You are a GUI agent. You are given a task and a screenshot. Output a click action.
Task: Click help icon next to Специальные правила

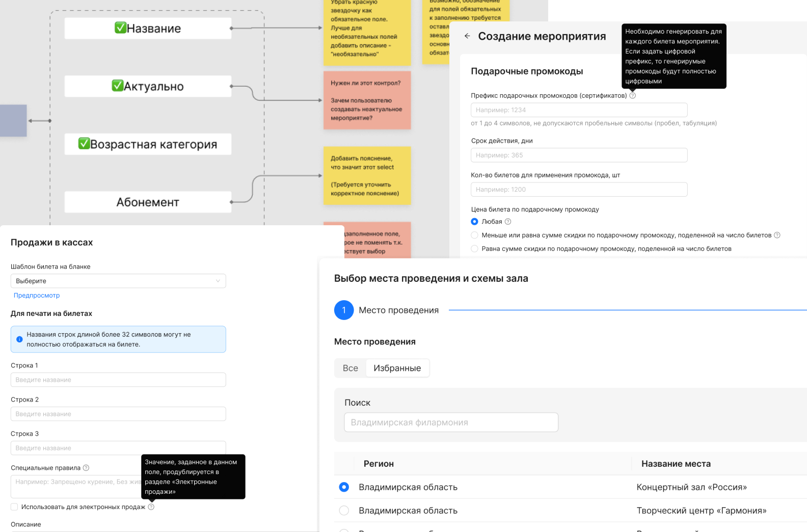click(86, 468)
